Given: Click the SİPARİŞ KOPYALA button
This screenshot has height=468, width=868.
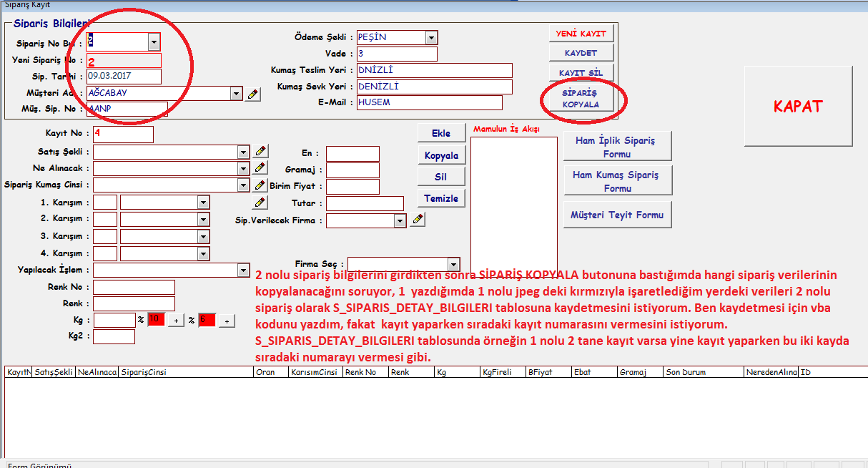Looking at the screenshot, I should 580,99.
